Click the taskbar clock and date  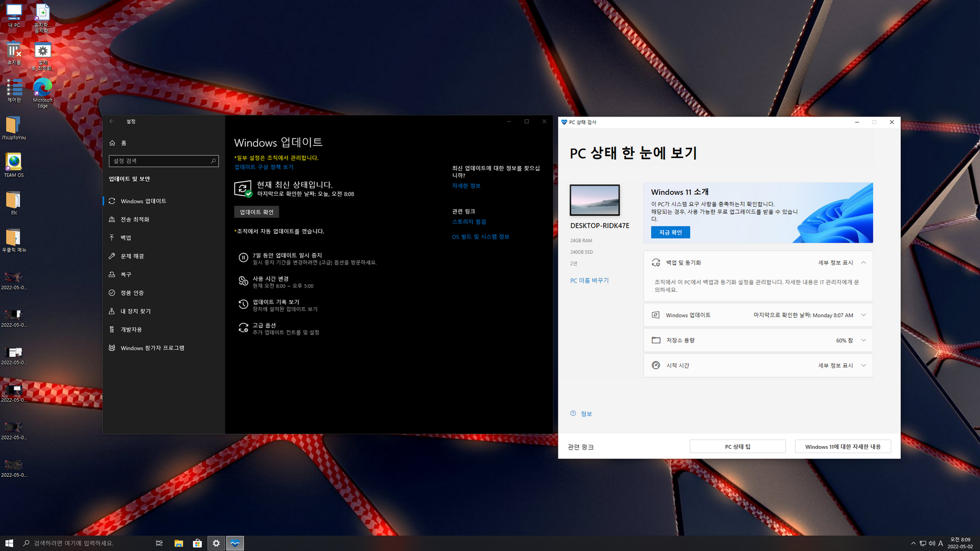tap(960, 543)
